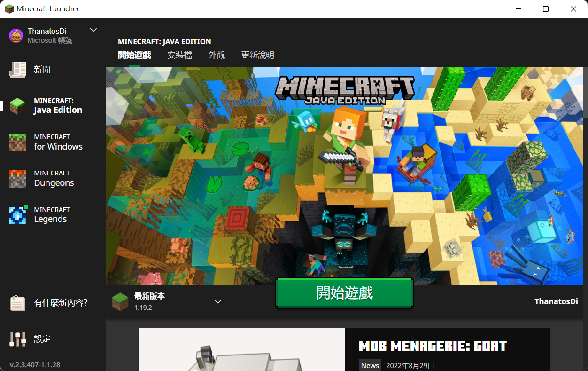Open the 設定 sidebar label
Viewport: 588px width, 371px height.
[42, 339]
